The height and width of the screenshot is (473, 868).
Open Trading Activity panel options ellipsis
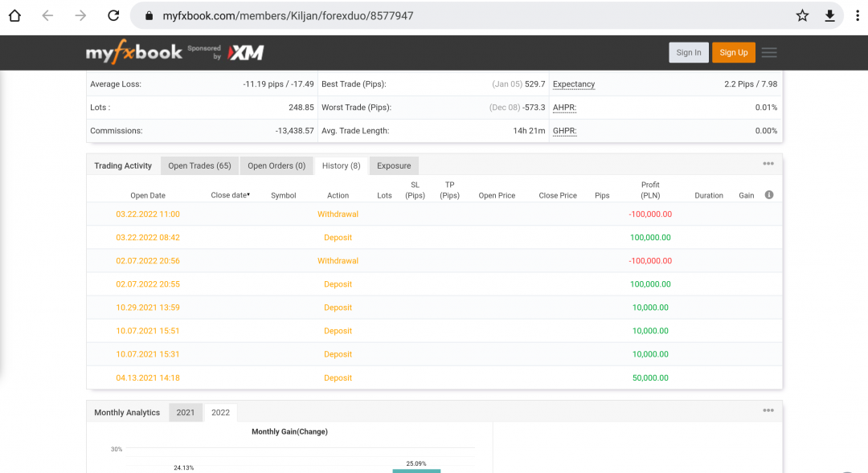click(x=768, y=164)
